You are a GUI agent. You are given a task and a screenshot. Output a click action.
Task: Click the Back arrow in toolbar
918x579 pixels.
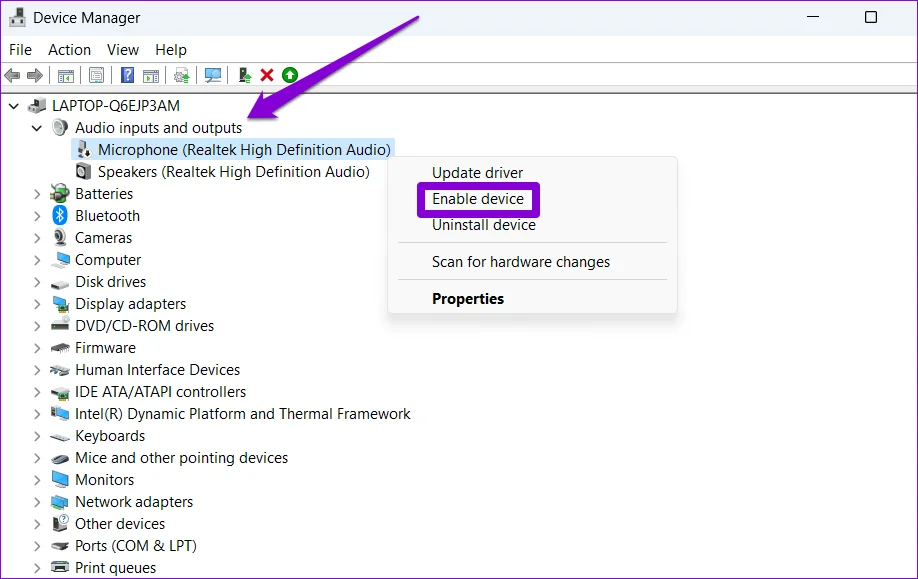tap(12, 75)
